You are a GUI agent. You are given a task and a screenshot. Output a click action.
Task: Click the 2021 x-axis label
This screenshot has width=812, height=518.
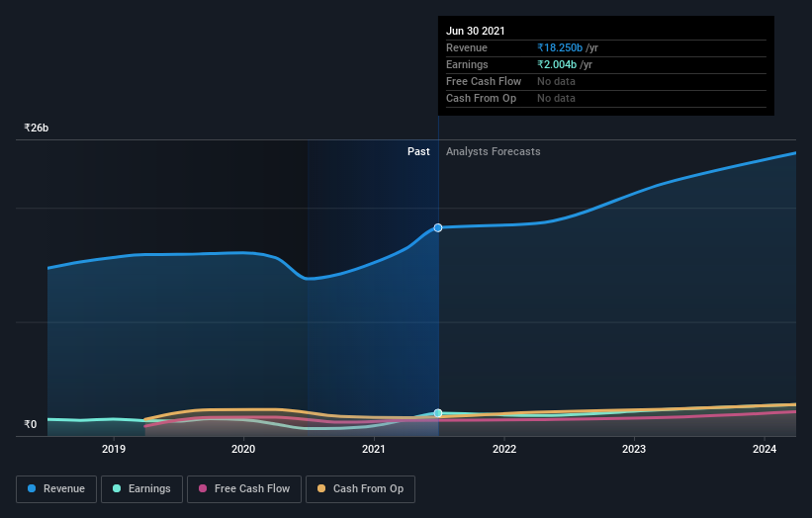(374, 449)
